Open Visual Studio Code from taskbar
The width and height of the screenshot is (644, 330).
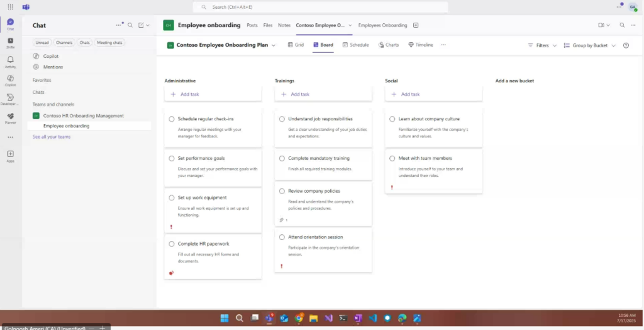click(x=372, y=318)
